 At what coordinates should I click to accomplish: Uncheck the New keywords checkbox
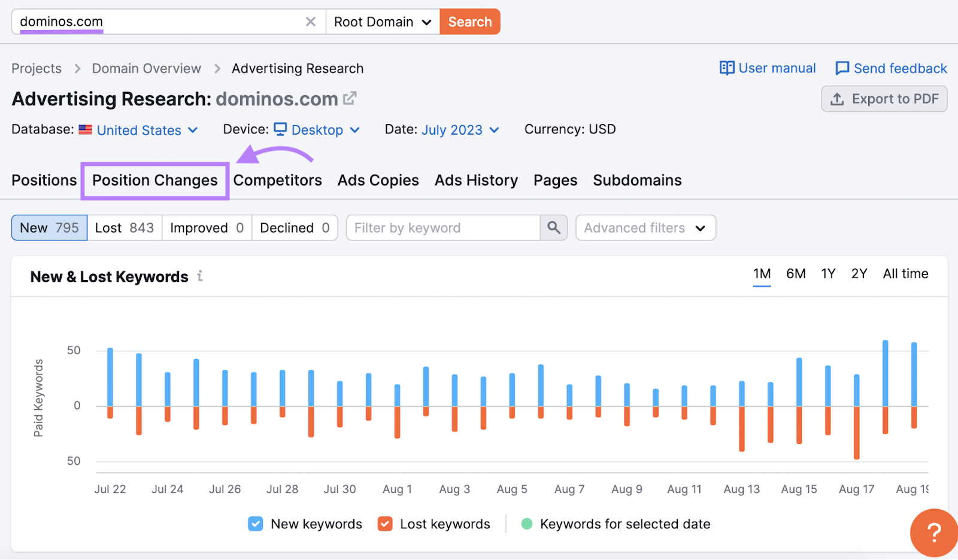tap(255, 524)
